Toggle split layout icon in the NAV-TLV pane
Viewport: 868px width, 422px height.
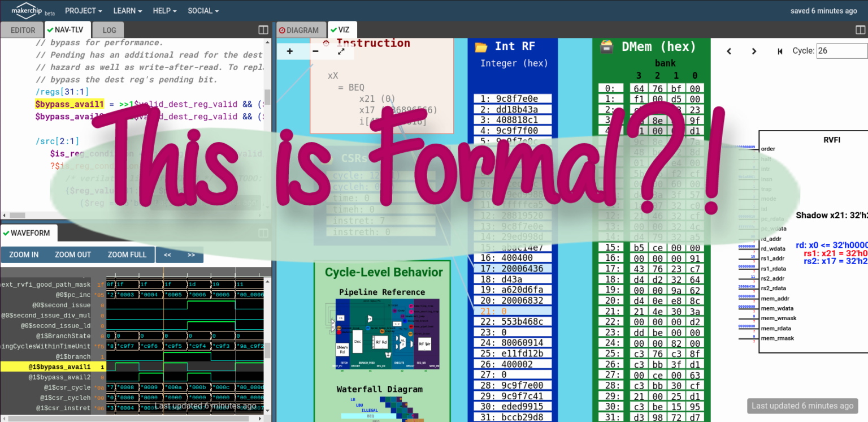click(x=263, y=30)
